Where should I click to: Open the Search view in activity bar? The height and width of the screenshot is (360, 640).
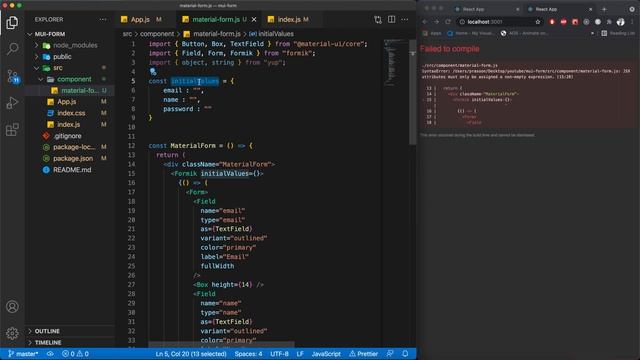(12, 49)
